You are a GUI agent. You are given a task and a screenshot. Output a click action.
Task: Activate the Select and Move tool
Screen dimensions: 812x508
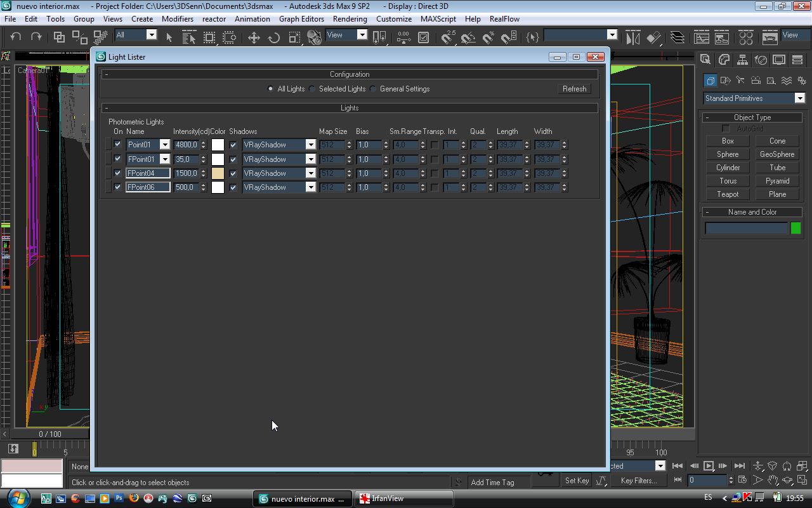point(254,37)
